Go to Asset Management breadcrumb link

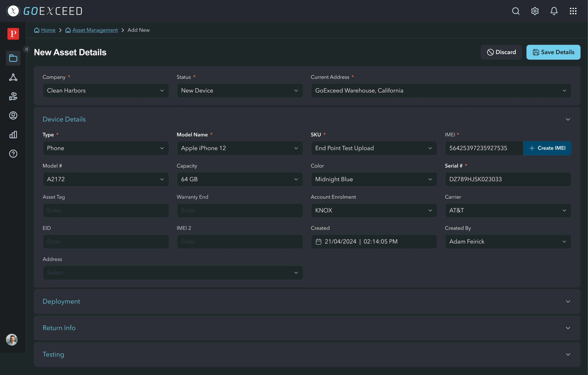[95, 30]
